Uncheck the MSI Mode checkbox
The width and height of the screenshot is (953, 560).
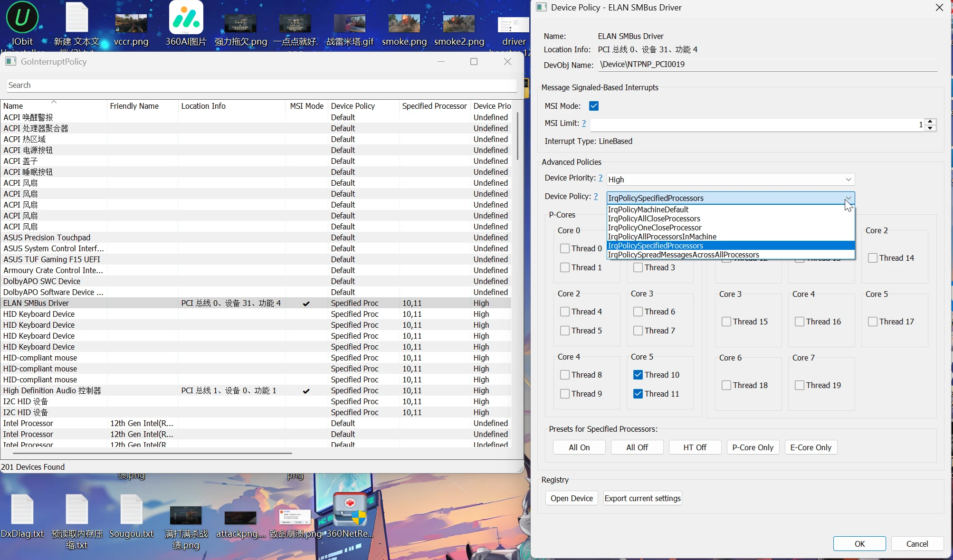point(594,106)
